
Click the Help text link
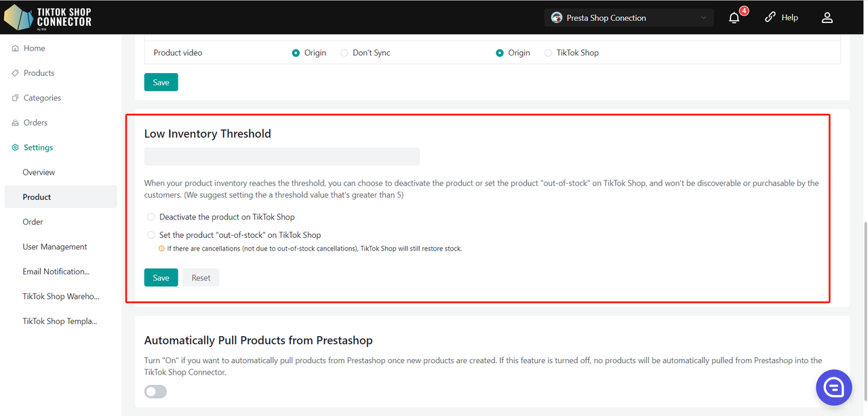coord(789,18)
